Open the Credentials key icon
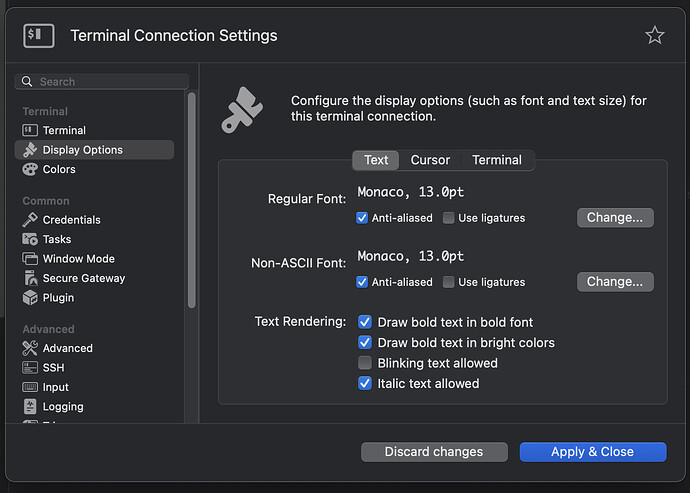690x493 pixels. click(x=30, y=219)
